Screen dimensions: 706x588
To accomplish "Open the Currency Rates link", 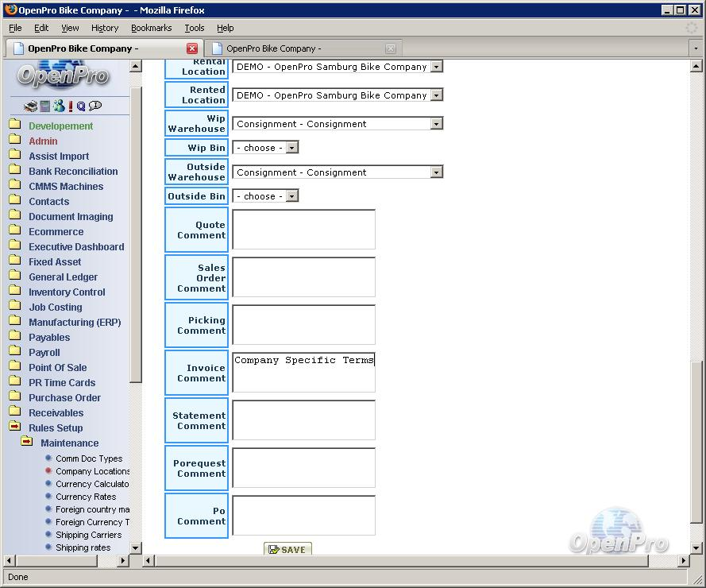I will (x=86, y=497).
